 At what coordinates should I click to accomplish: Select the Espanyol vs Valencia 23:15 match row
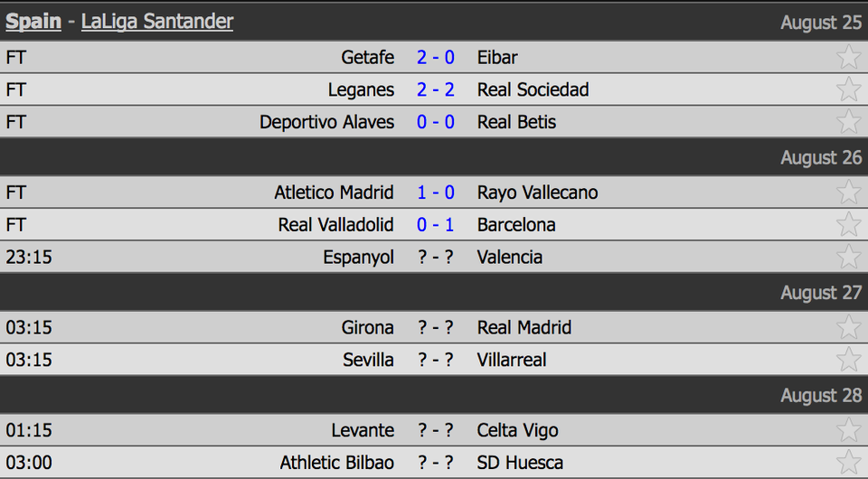tap(434, 257)
